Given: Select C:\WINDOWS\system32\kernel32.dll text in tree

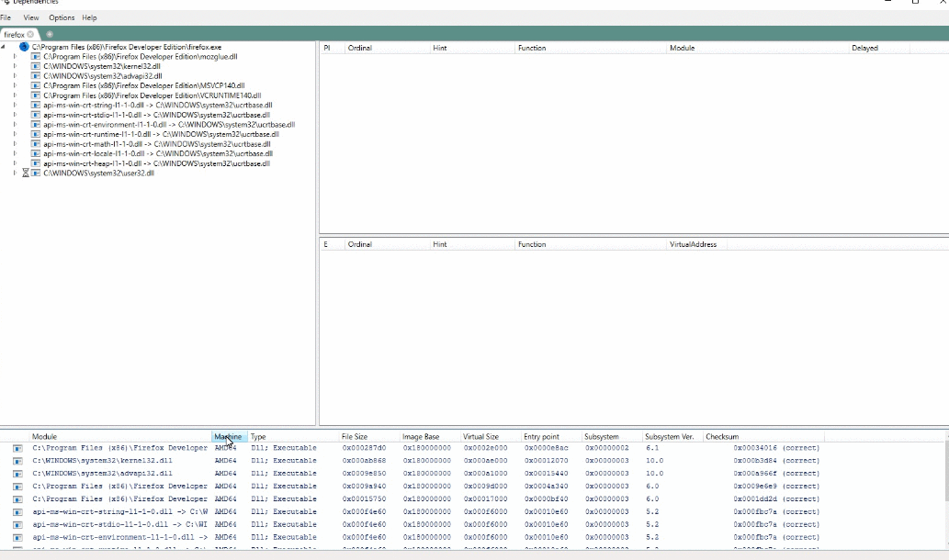Looking at the screenshot, I should click(x=102, y=66).
